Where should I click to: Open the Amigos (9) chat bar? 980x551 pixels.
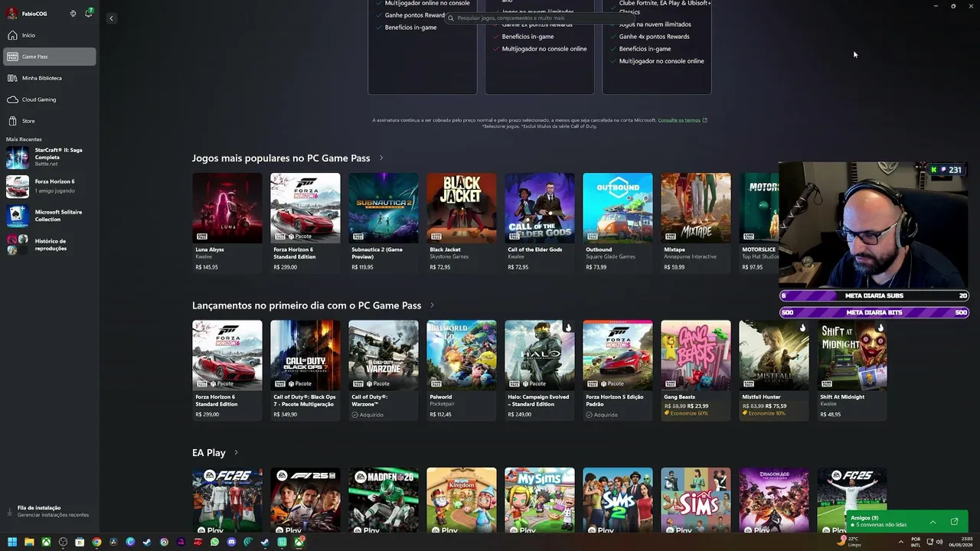pos(906,521)
